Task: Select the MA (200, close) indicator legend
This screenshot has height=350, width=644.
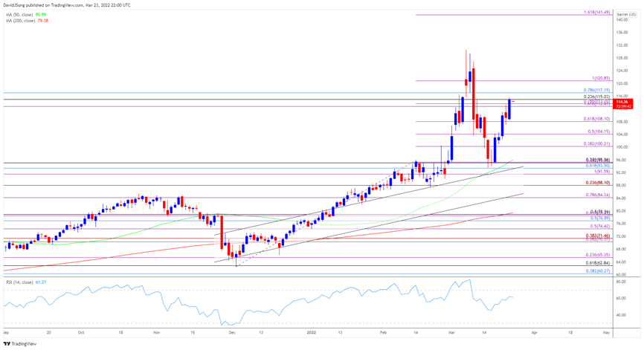Action: pos(27,21)
